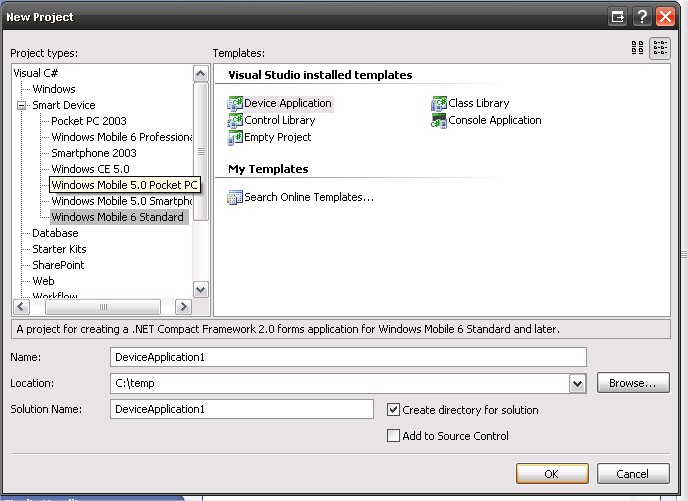Select Windows Mobile 6 Standard node

(x=118, y=217)
